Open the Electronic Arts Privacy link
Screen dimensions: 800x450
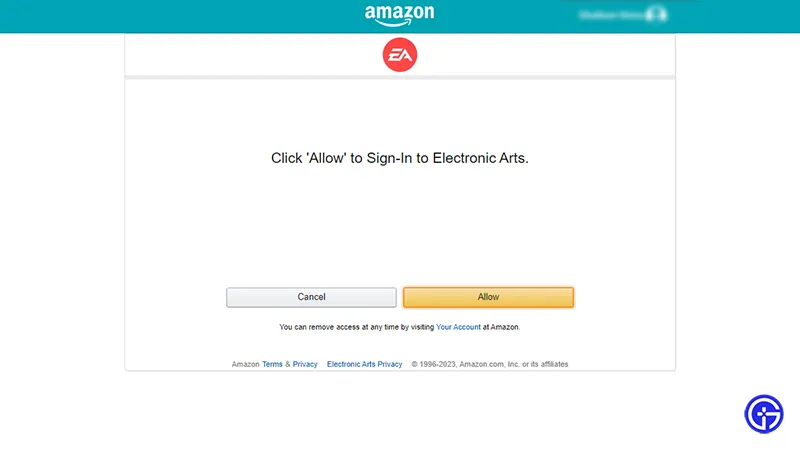coord(364,364)
